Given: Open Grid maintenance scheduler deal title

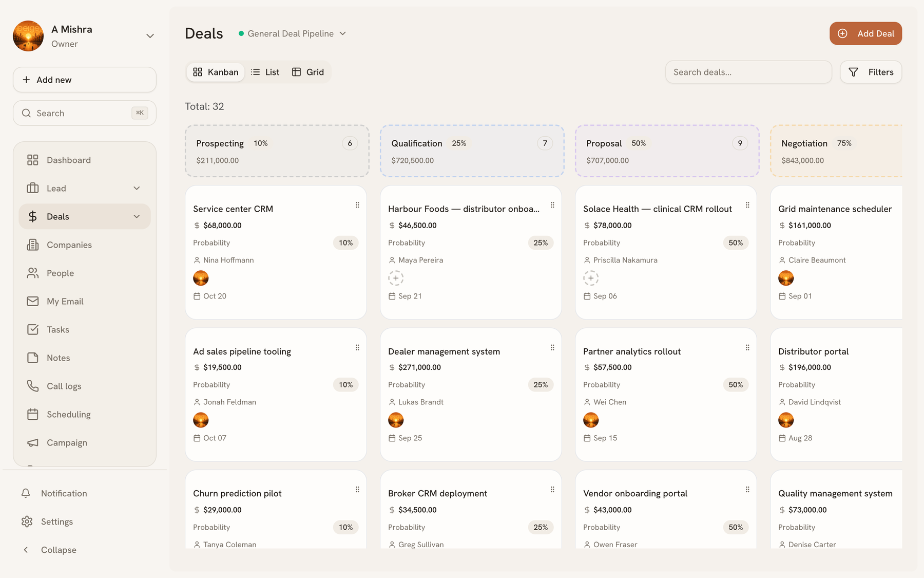Looking at the screenshot, I should 835,209.
